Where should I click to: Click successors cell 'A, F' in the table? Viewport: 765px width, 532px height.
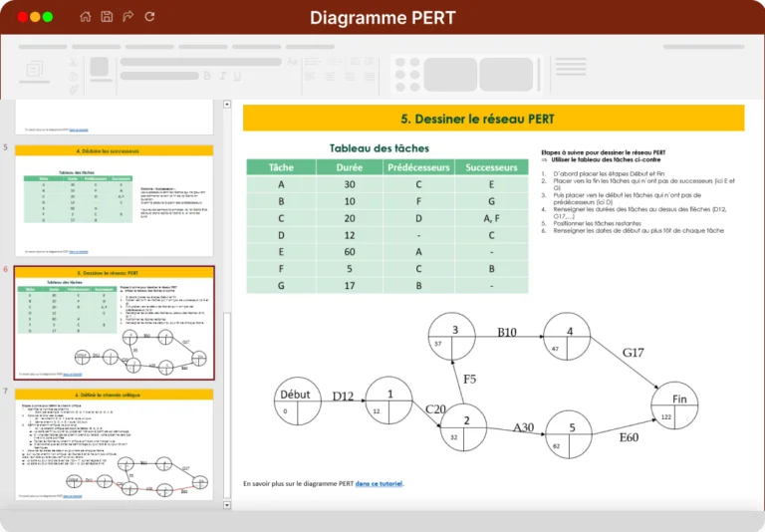tap(491, 218)
